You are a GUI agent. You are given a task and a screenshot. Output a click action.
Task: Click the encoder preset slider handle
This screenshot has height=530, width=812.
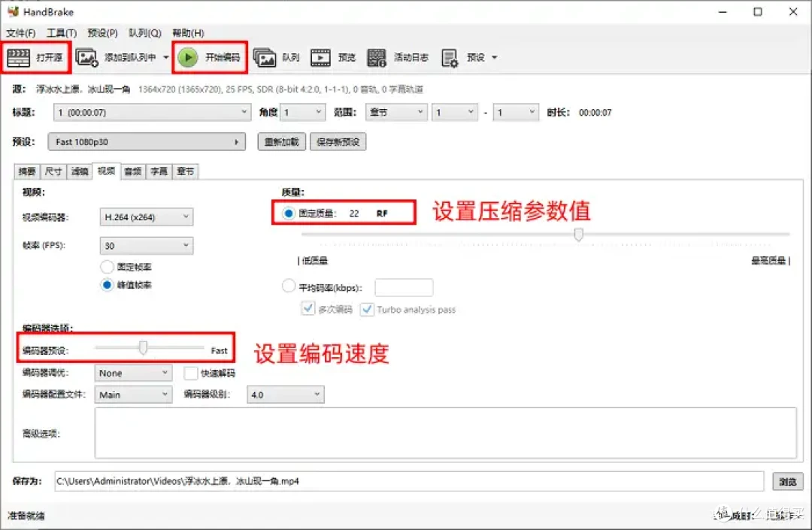tap(144, 348)
